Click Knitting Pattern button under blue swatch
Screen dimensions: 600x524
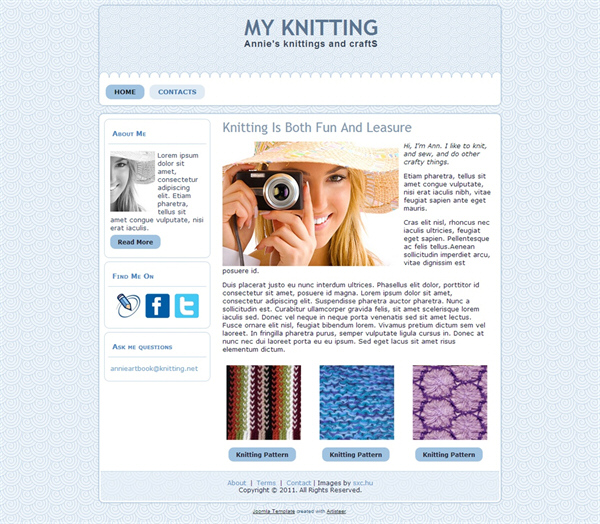point(356,454)
